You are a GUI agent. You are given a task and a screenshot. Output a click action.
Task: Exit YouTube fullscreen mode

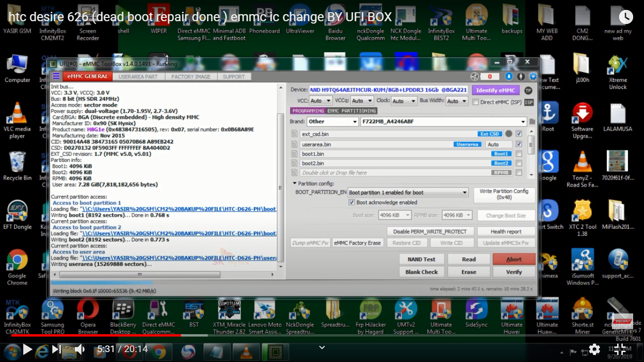620,349
